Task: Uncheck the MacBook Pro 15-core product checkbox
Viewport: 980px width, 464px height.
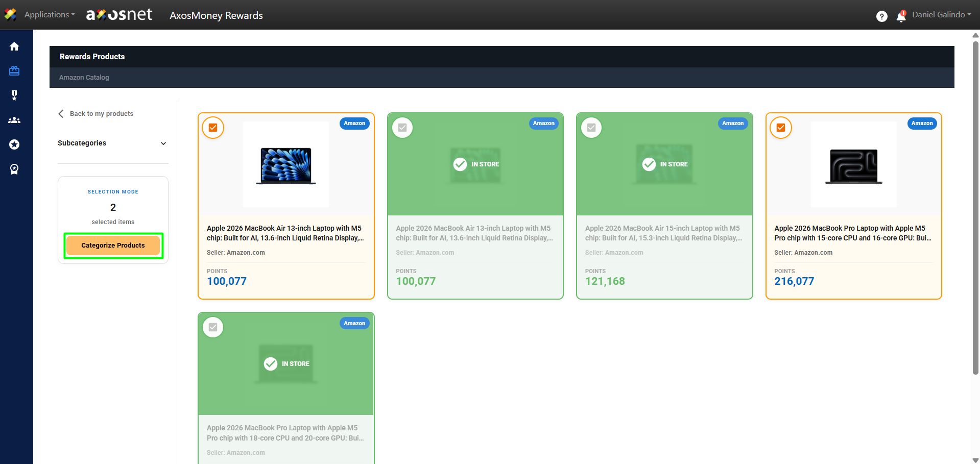Action: click(781, 128)
